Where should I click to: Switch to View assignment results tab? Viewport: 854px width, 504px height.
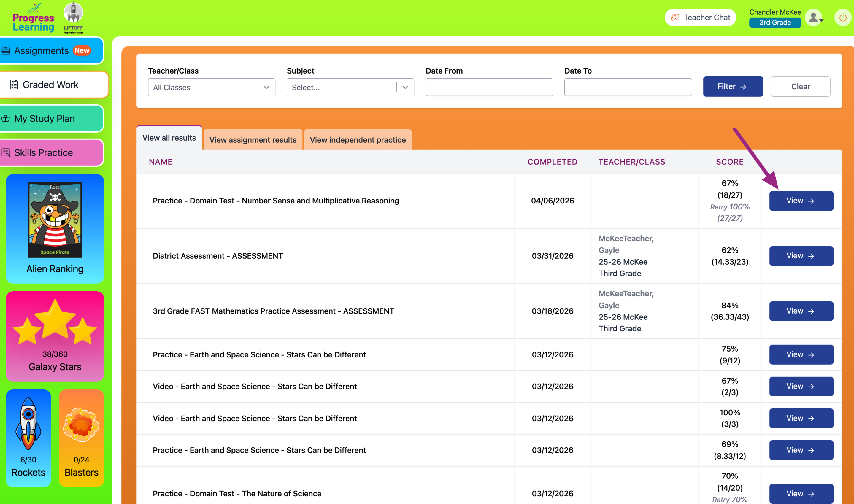coord(253,140)
